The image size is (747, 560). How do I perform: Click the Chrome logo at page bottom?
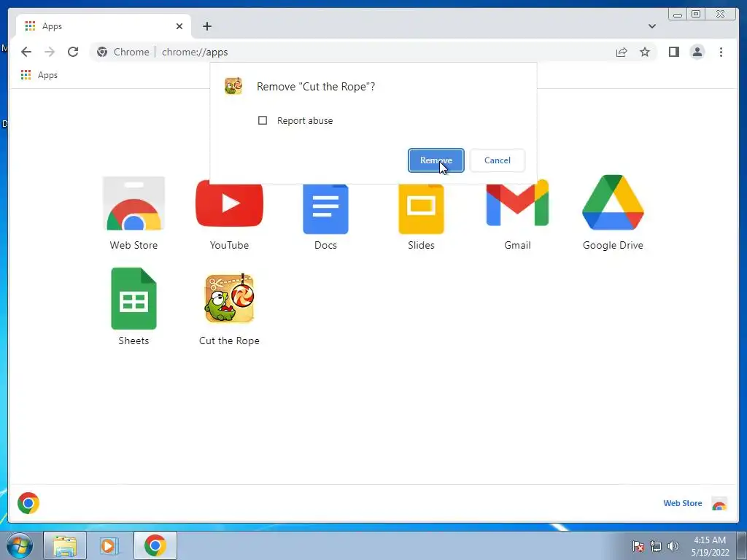point(28,503)
